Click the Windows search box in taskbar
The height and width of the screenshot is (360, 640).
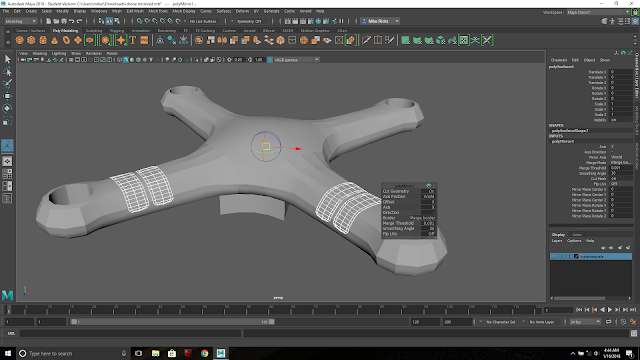coord(74,353)
